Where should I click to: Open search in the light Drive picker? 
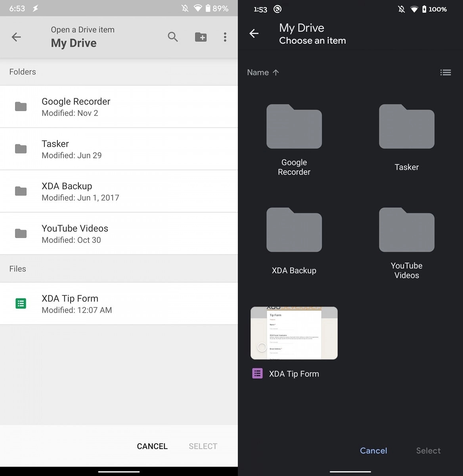pos(173,37)
